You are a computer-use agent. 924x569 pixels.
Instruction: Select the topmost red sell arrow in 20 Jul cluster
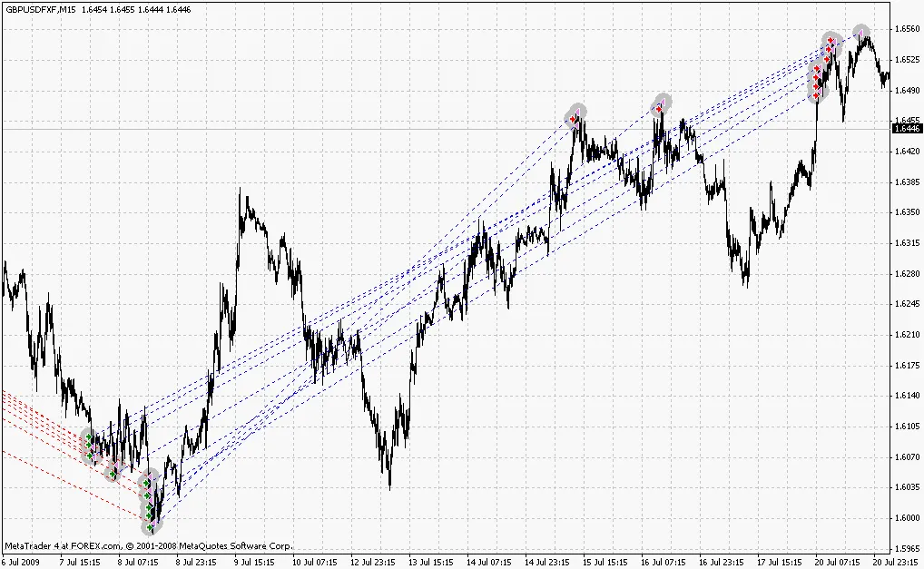[831, 41]
